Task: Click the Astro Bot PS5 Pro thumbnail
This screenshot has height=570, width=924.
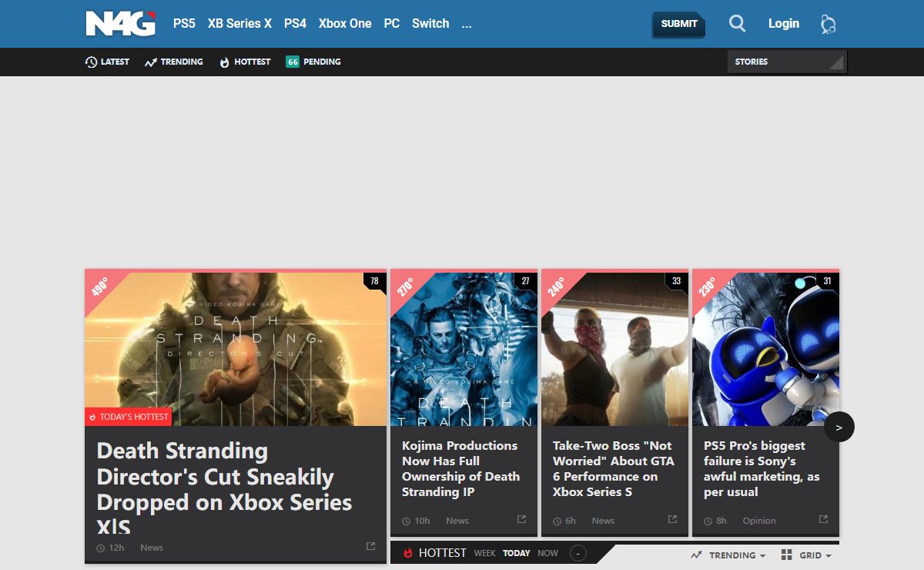Action: coord(765,349)
